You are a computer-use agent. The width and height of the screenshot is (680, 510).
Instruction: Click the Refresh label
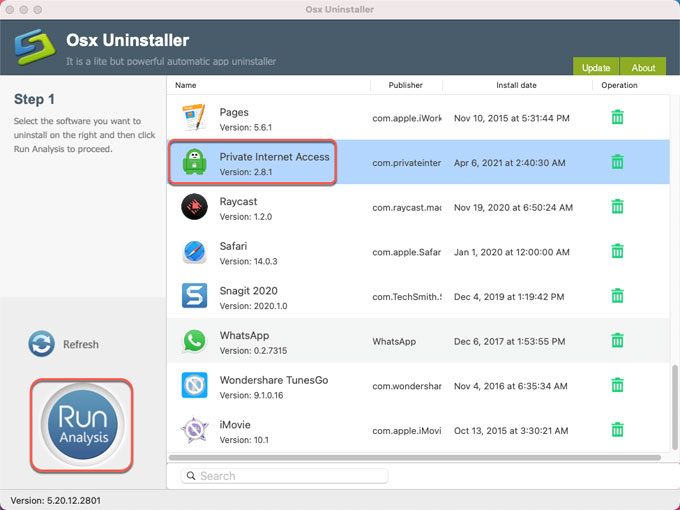[81, 344]
